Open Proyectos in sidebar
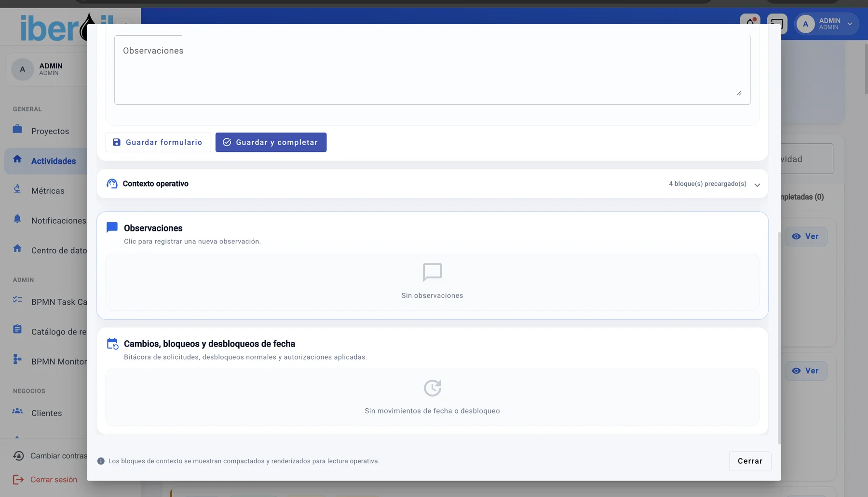 click(x=46, y=131)
